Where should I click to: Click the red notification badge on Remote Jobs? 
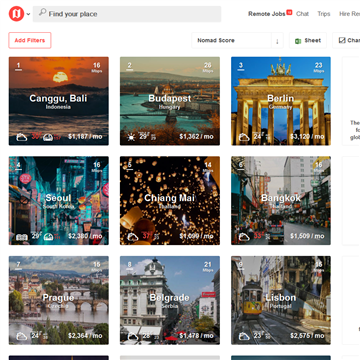point(289,12)
